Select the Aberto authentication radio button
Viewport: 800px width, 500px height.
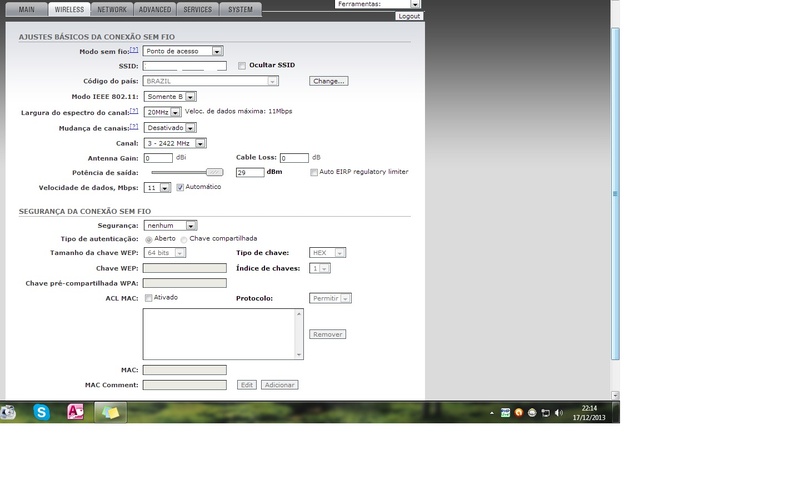[148, 239]
